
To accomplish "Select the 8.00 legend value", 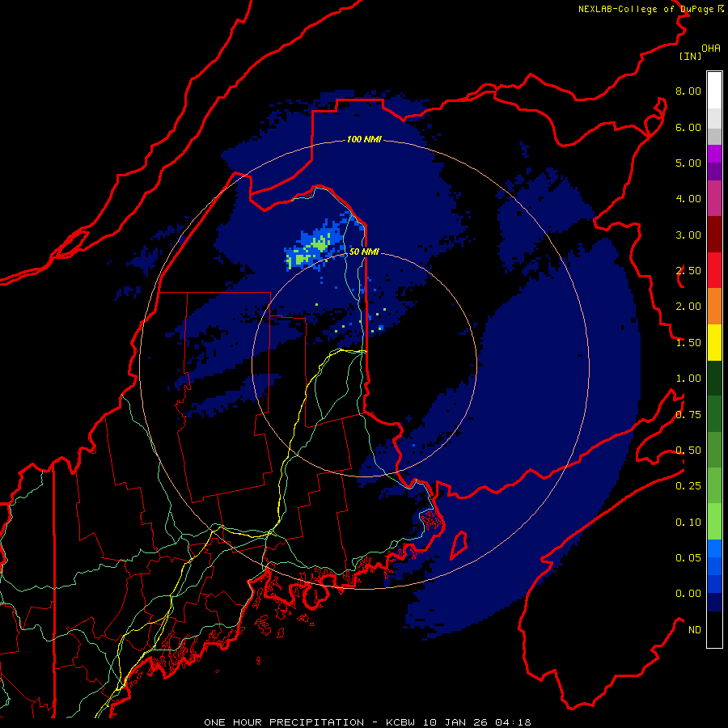I will click(x=688, y=91).
